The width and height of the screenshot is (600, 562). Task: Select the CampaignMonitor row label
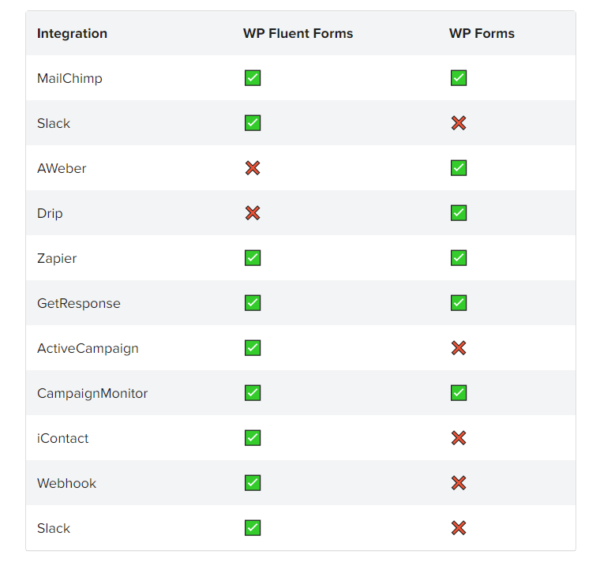click(x=92, y=394)
